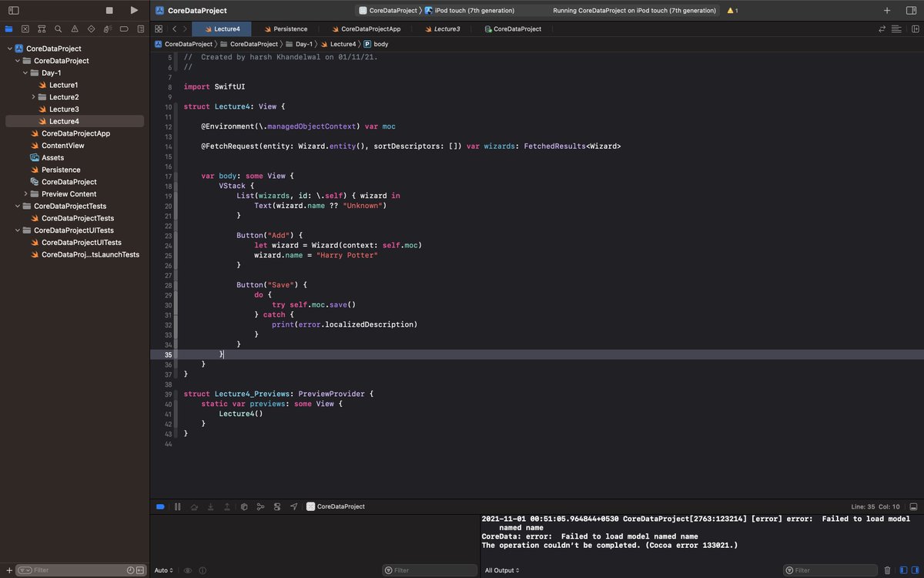This screenshot has width=924, height=578.
Task: Open the Library plus button
Action: [887, 11]
